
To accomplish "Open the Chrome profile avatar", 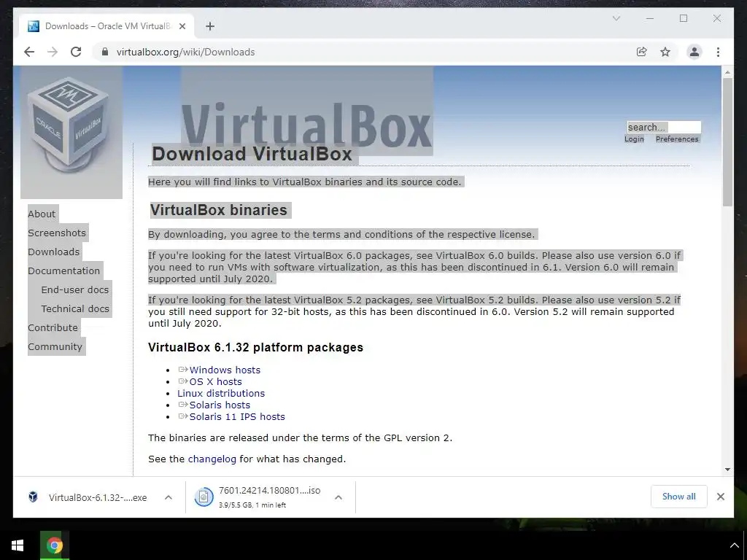I will point(694,52).
